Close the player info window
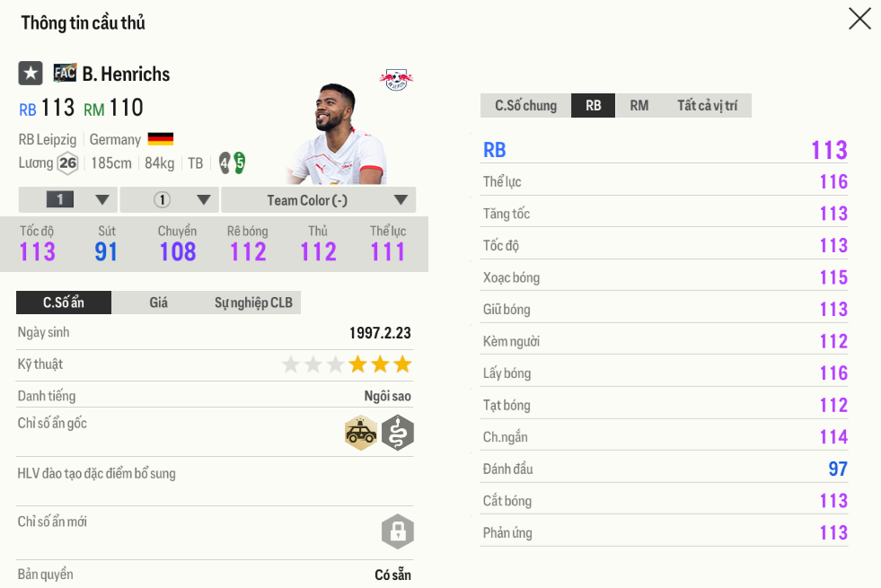This screenshot has height=588, width=881. pos(859,19)
